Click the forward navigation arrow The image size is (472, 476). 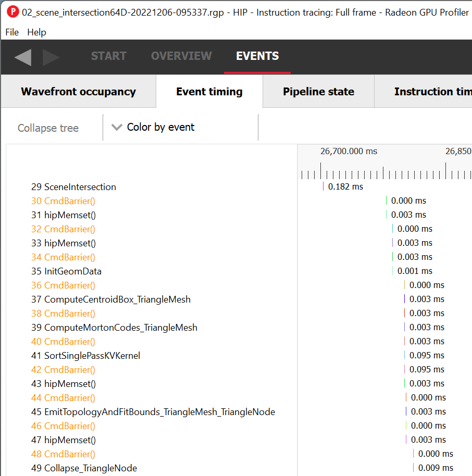click(51, 57)
